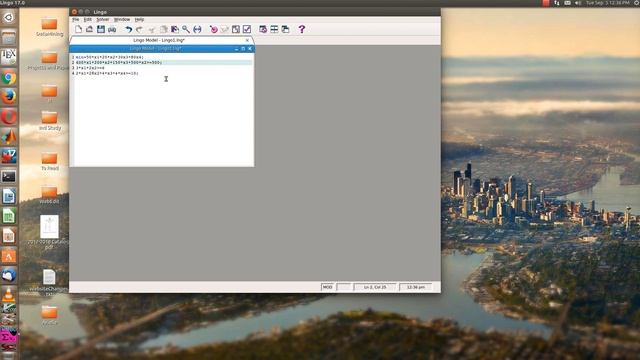Open the Ubuntu Dash from the launcher

9,17
